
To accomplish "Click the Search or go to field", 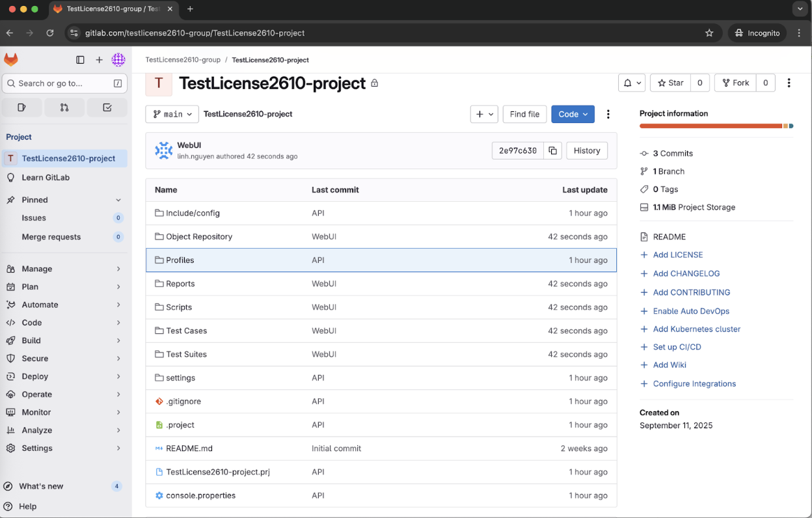I will point(64,83).
